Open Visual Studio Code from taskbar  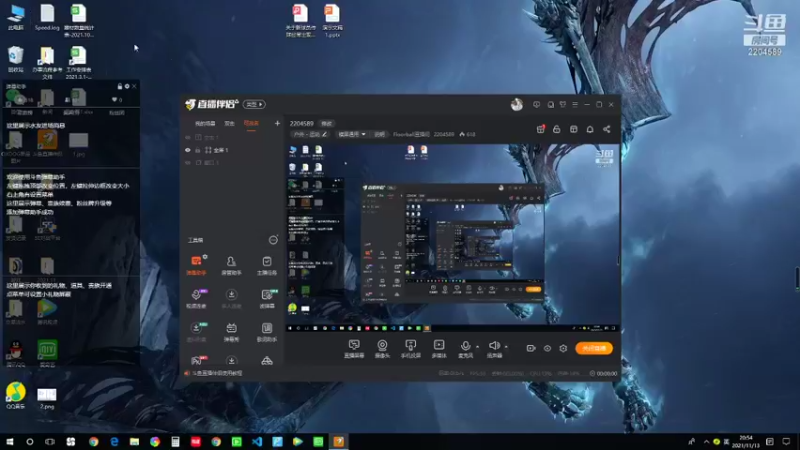tap(257, 442)
